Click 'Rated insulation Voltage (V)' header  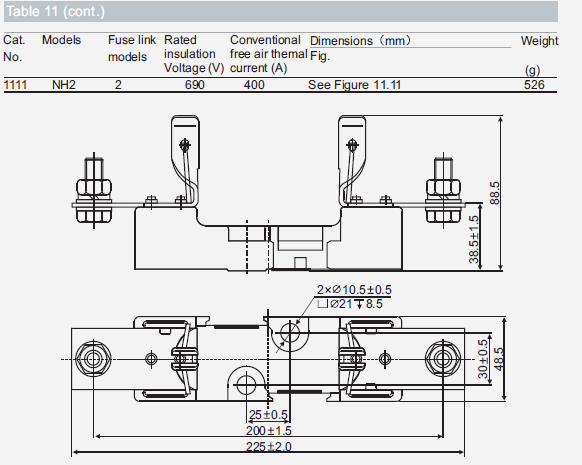click(194, 54)
